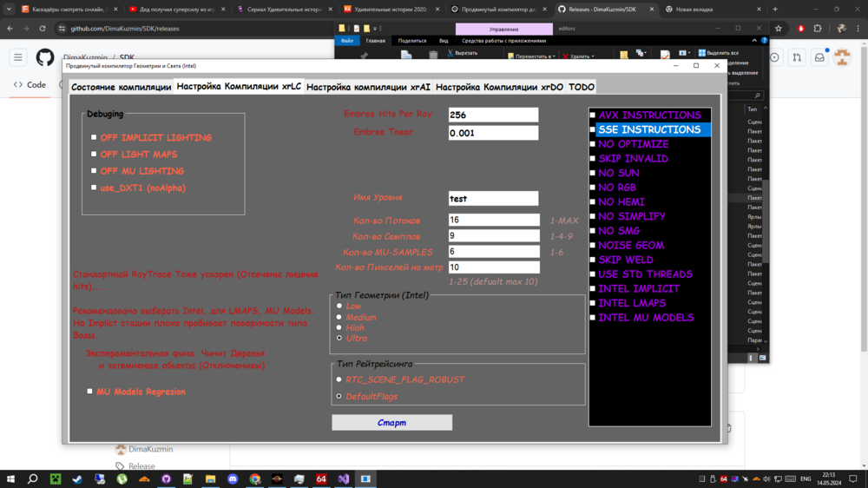
Task: Select Medium geometry type radio button
Action: (339, 317)
